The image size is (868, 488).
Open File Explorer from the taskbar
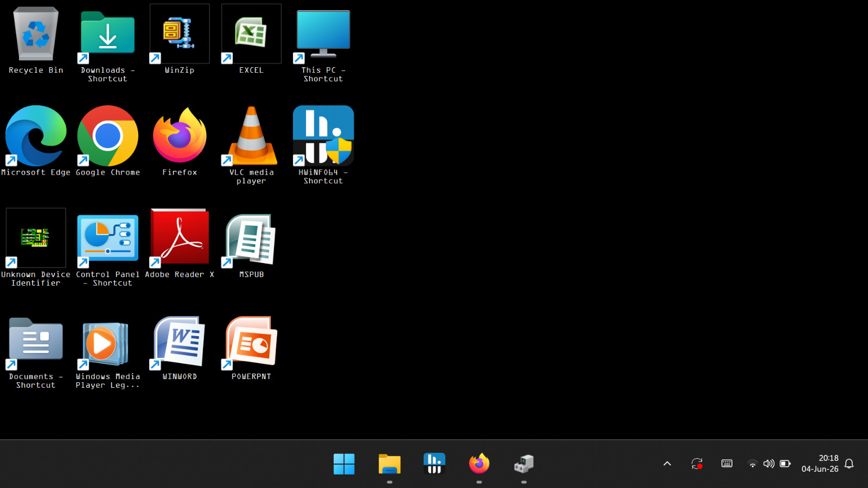point(390,464)
